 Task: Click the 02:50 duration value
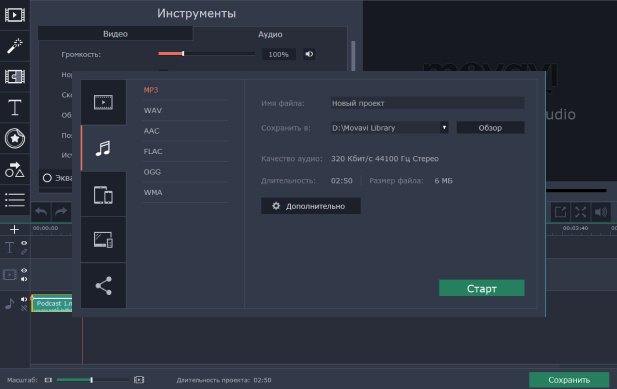click(x=342, y=181)
